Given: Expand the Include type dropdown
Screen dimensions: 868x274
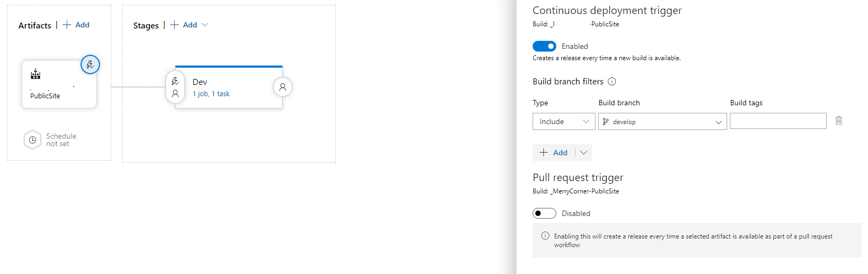Looking at the screenshot, I should click(x=564, y=121).
